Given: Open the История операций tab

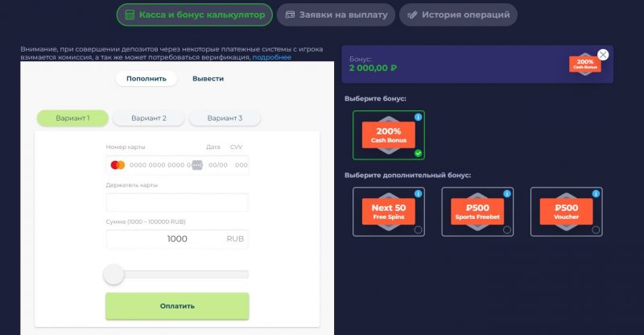Looking at the screenshot, I should click(458, 14).
